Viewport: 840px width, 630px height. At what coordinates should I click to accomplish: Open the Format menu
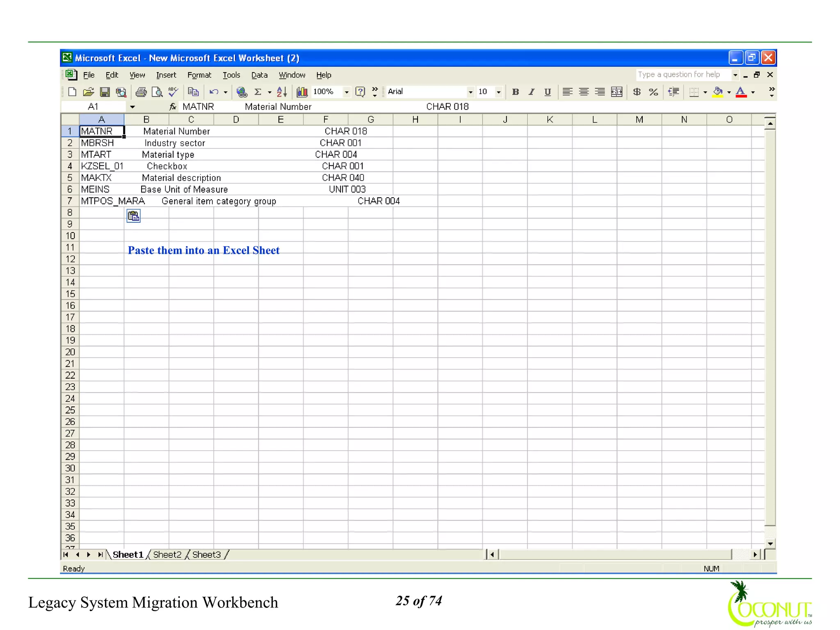tap(199, 75)
